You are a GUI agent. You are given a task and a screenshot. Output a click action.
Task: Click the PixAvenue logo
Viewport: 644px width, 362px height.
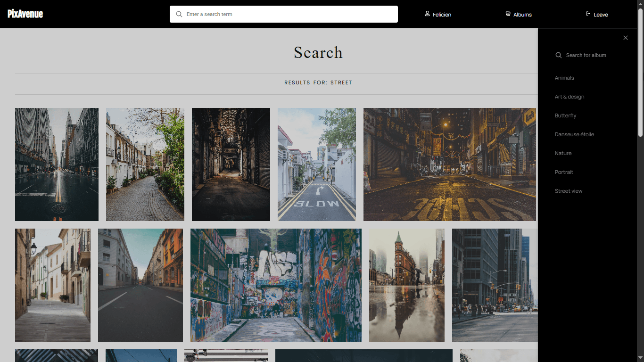25,14
